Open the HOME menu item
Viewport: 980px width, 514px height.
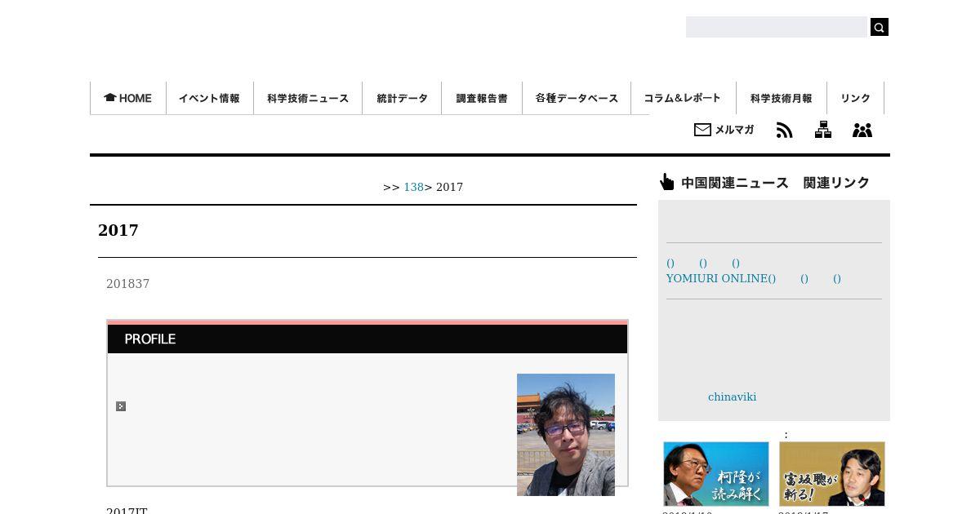[x=128, y=98]
